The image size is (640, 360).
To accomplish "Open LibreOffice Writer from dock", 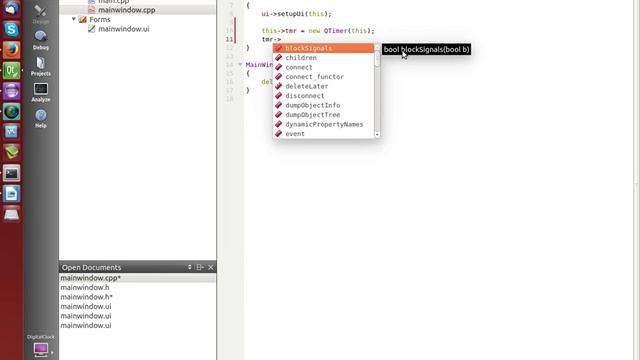I will (x=11, y=194).
